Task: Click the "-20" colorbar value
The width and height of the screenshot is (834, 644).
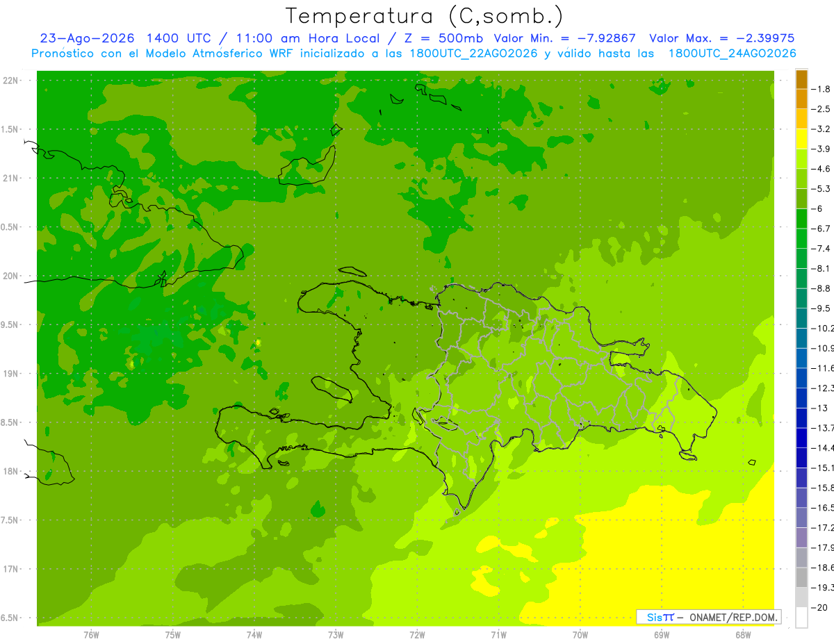Action: point(821,608)
